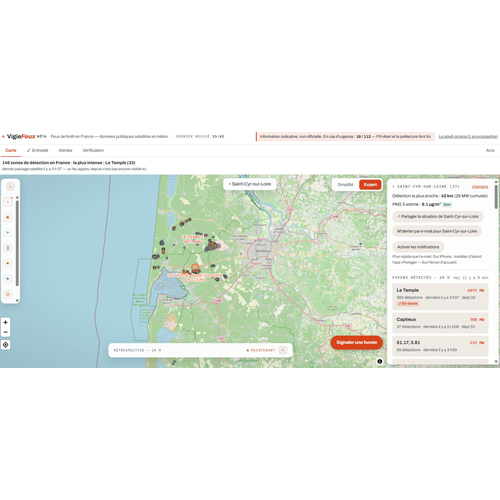The image size is (500, 500).
Task: Collapse the layer toolbar with top chevron
Action: (x=10, y=187)
